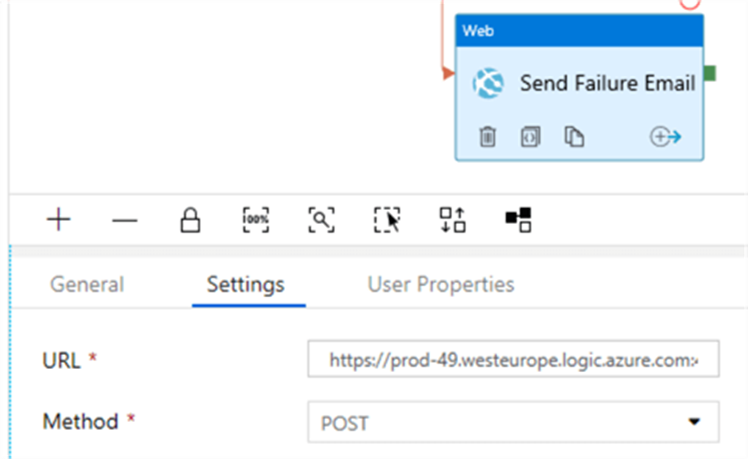The image size is (748, 459).
Task: Toggle the canvas lock icon
Action: coord(190,220)
